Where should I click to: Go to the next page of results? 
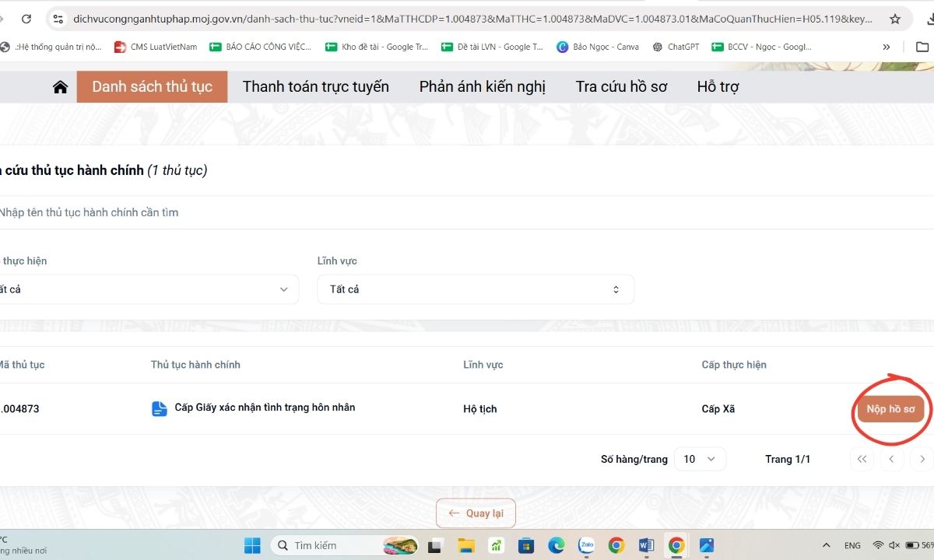pyautogui.click(x=922, y=459)
